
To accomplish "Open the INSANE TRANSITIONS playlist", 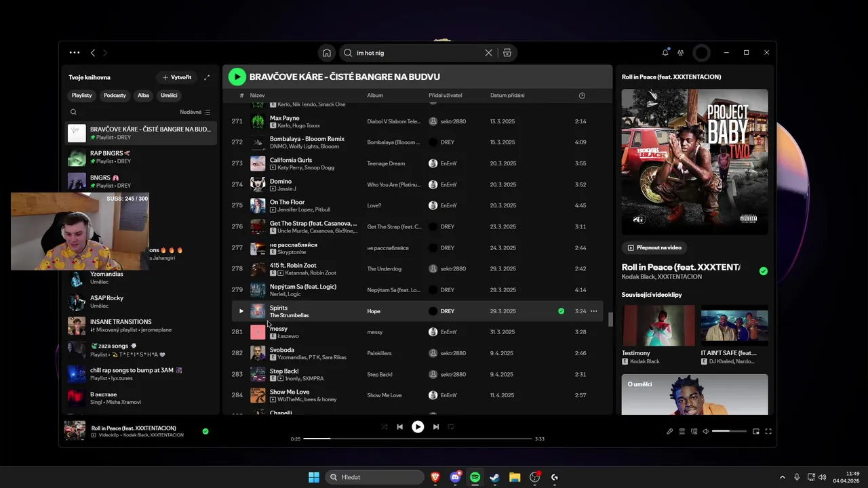I will pos(141,325).
